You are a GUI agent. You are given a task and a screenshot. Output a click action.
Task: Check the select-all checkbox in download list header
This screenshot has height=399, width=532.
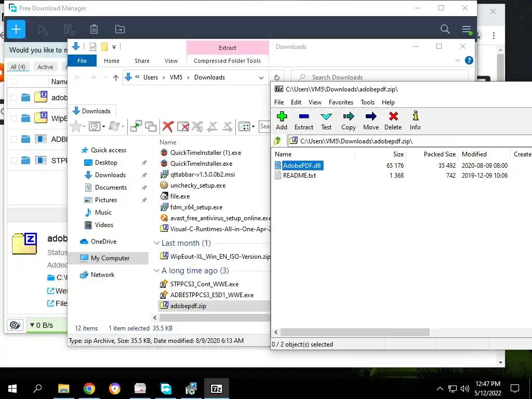(14, 82)
